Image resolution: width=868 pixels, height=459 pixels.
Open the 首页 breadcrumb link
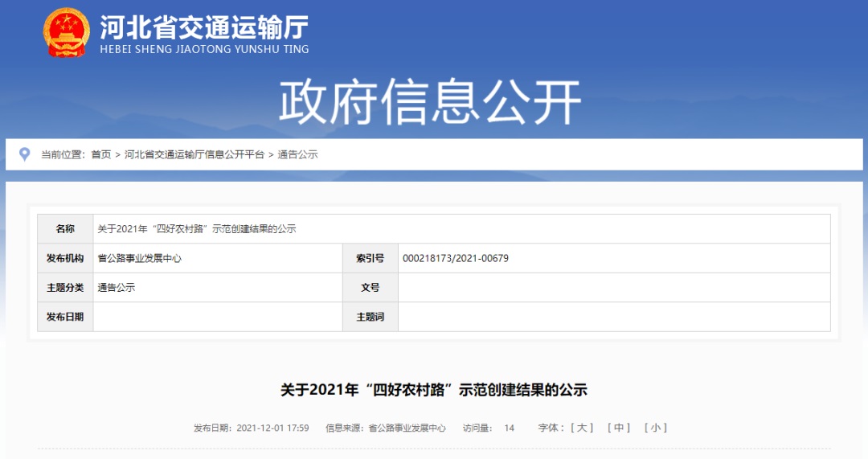(101, 154)
